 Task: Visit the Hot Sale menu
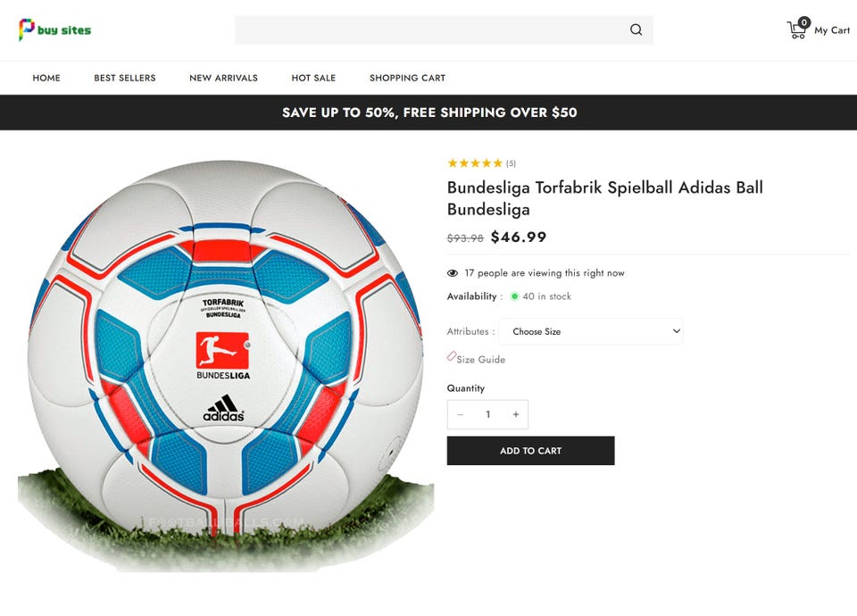[313, 78]
